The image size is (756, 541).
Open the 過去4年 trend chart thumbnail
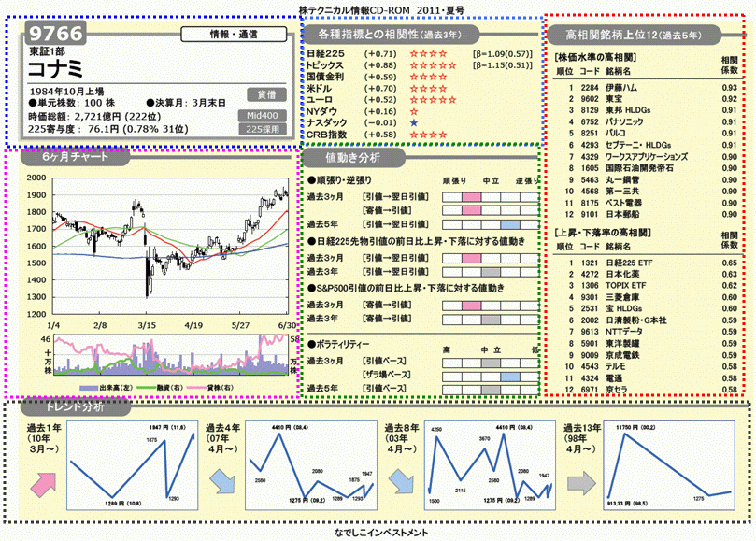pyautogui.click(x=311, y=465)
